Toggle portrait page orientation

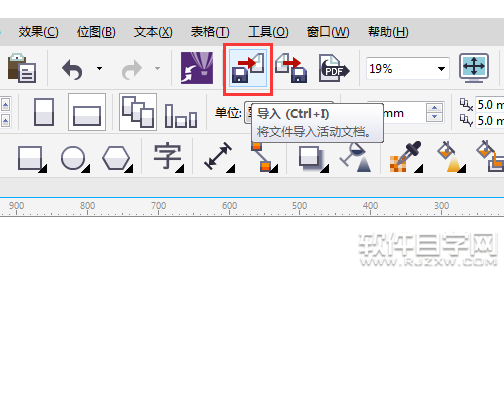(44, 112)
